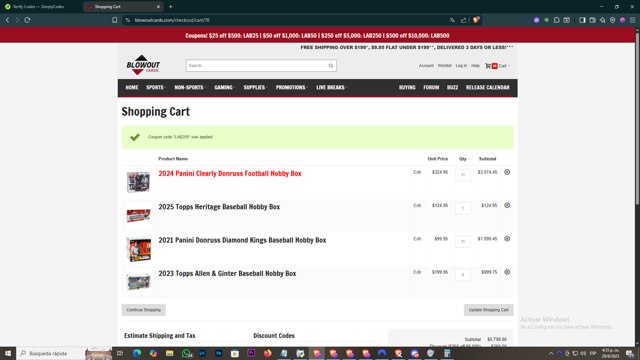Click the Diamond Kings product thumbnail
Viewport: 640px width, 360px height.
tap(138, 249)
